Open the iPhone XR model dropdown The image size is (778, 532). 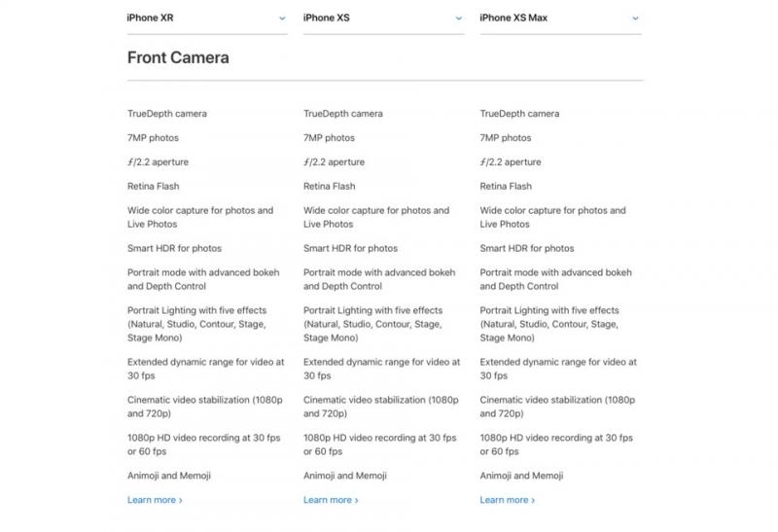tap(207, 18)
